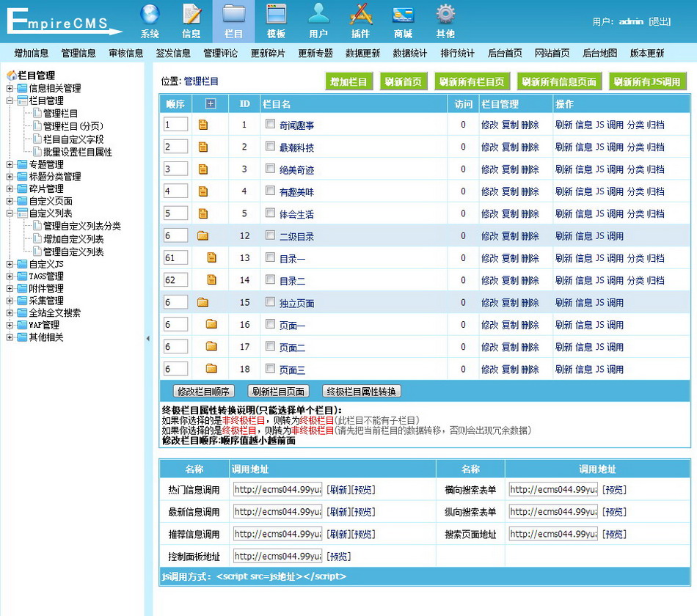Check the 绝美奇迹 checkbox
This screenshot has width=697, height=616.
[x=270, y=169]
